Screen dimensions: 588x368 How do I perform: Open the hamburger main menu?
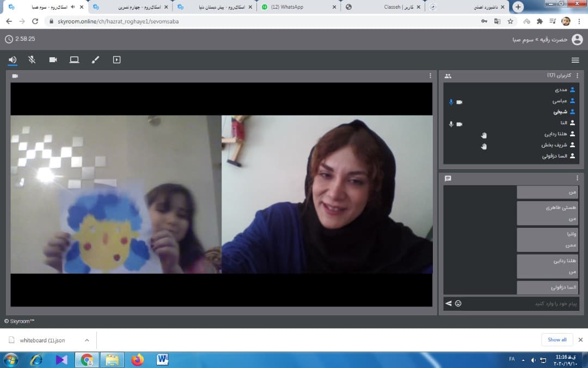click(575, 60)
